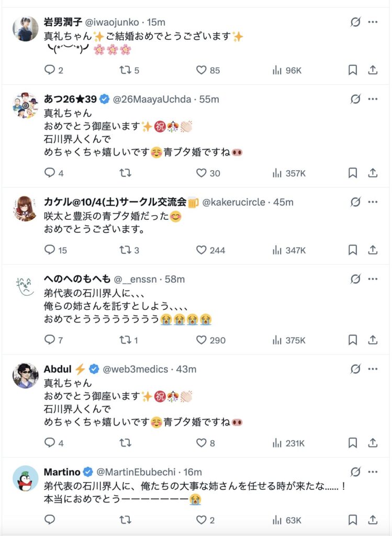Open more options on Martino's tweet
Screen dimensions: 392x536
[373, 472]
